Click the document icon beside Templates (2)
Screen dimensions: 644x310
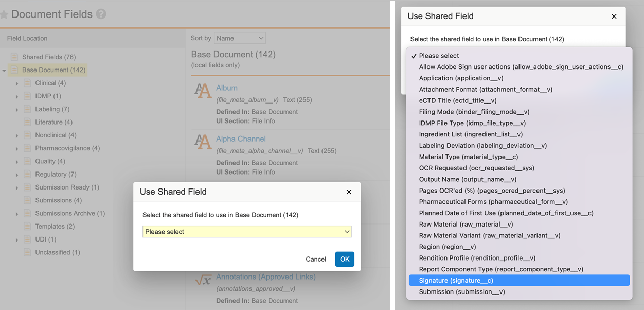27,226
